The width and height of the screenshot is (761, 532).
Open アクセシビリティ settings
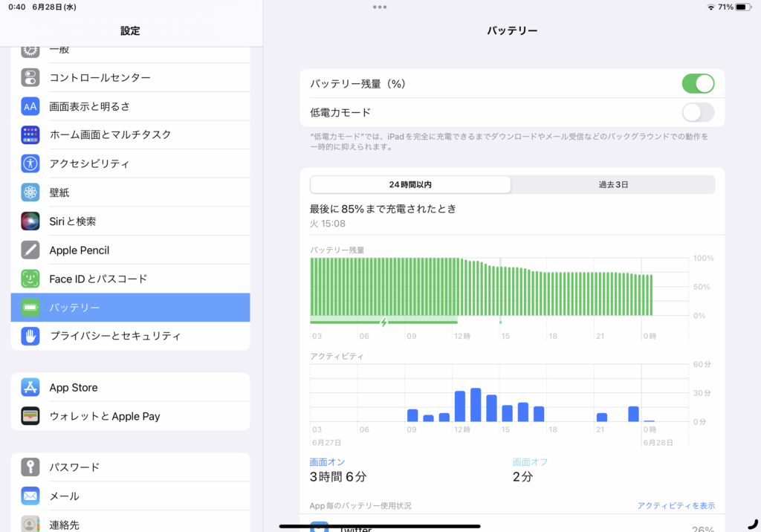[x=130, y=163]
